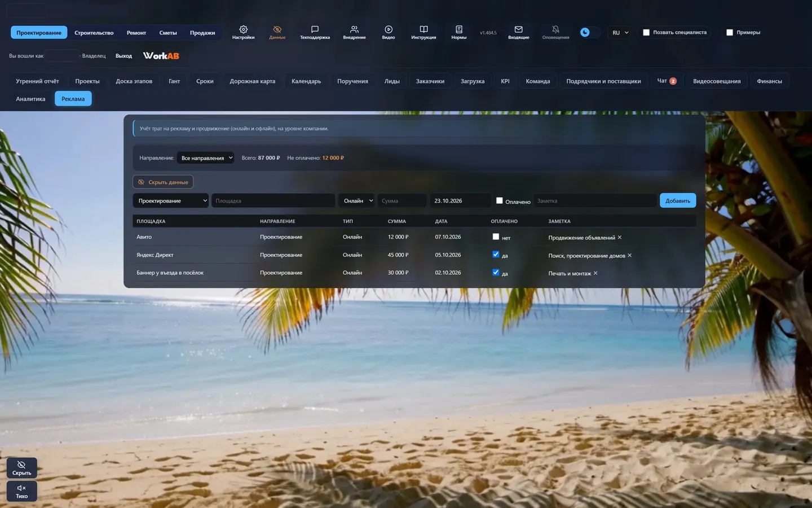Screen dimensions: 812x508
Task: Toggle the dark mode moon switch
Action: (589, 32)
